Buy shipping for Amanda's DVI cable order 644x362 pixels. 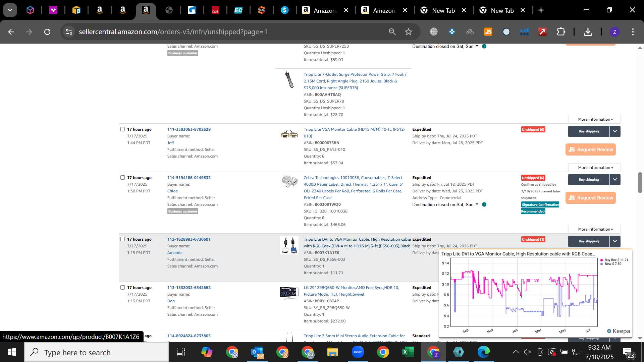point(589,241)
